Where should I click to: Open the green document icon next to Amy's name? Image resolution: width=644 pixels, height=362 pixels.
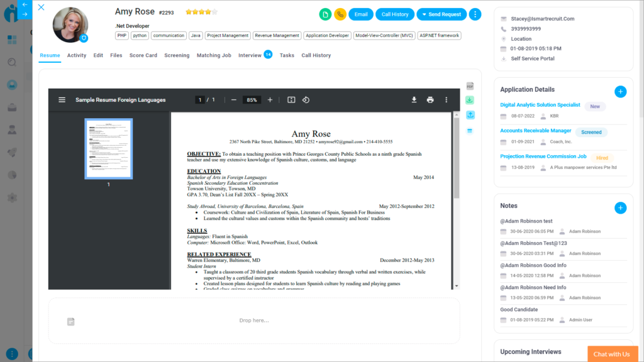[325, 14]
